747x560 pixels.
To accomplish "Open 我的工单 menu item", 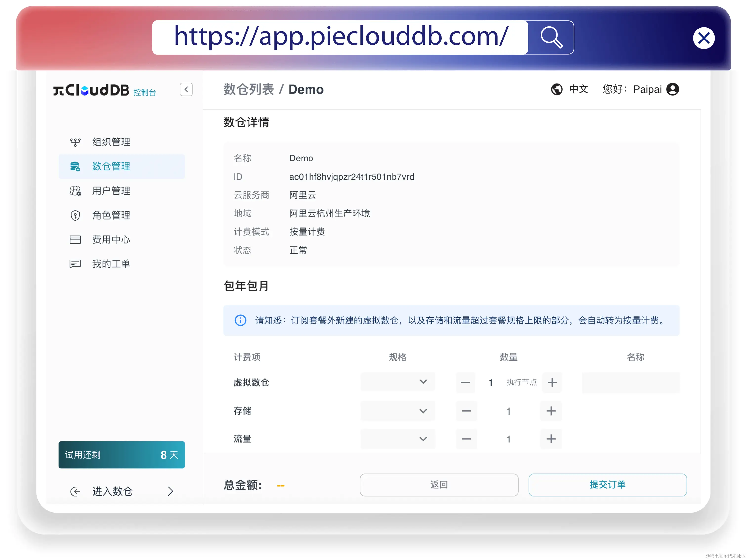I will pyautogui.click(x=111, y=264).
